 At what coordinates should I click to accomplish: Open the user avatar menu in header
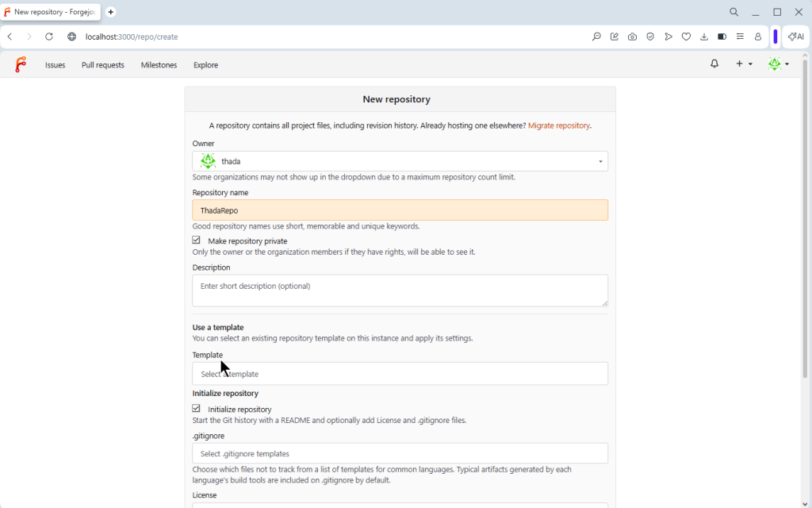coord(778,64)
